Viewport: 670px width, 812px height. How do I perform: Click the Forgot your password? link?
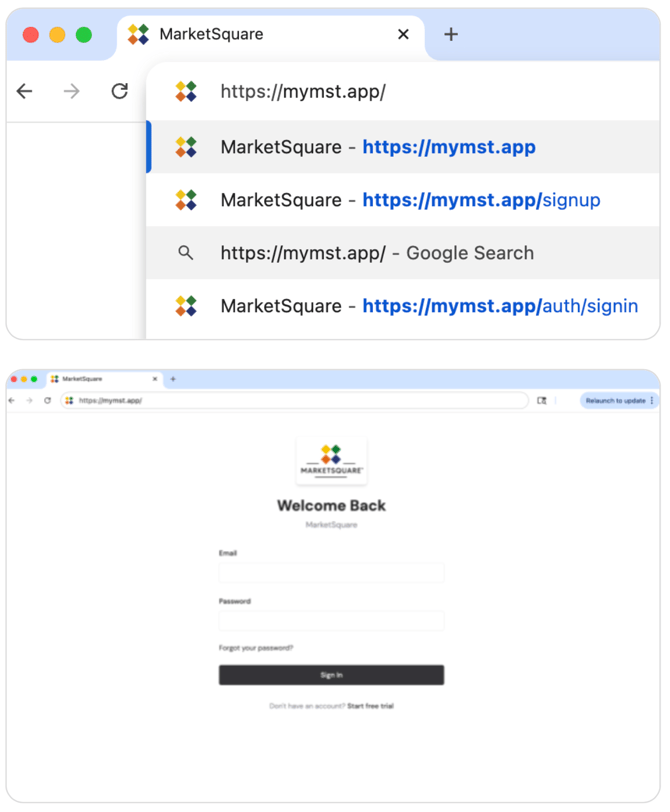click(256, 648)
